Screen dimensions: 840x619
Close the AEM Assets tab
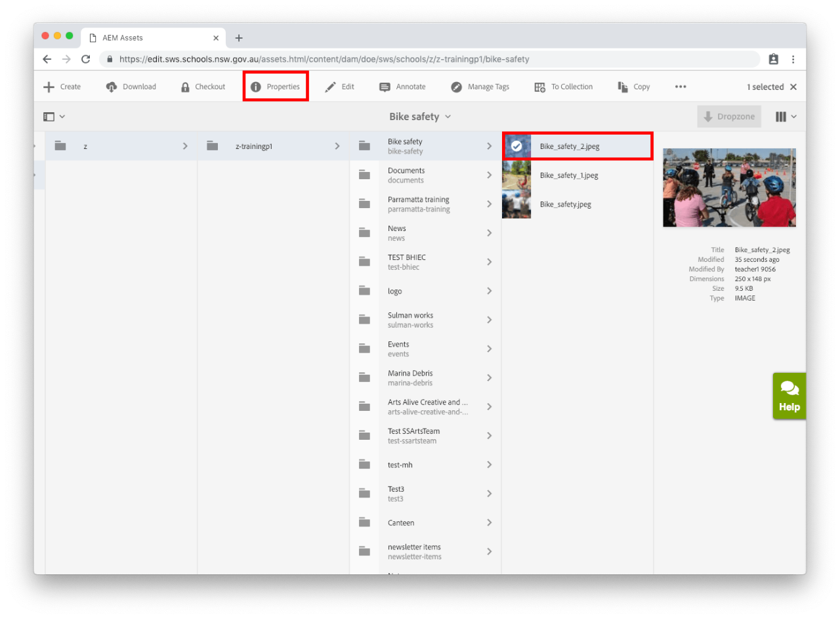[x=216, y=38]
